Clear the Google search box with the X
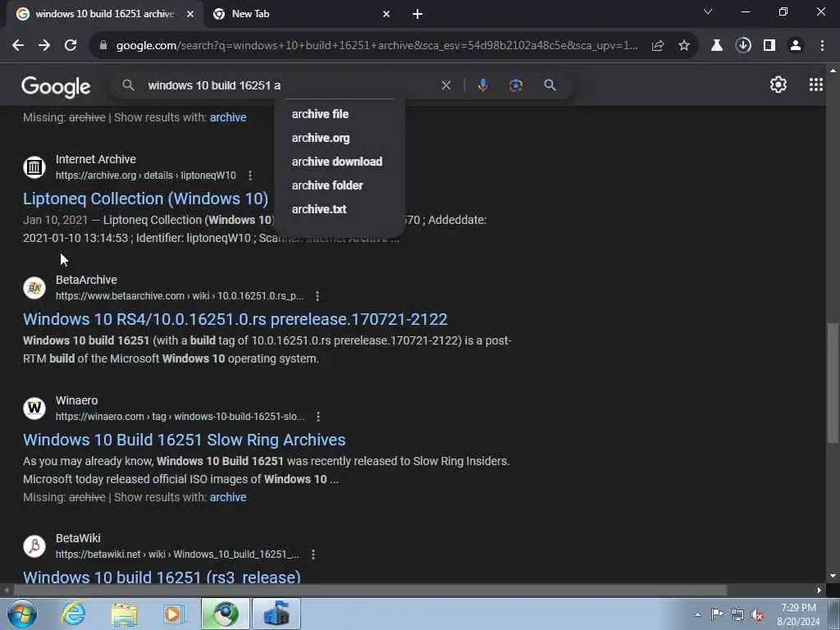 445,85
